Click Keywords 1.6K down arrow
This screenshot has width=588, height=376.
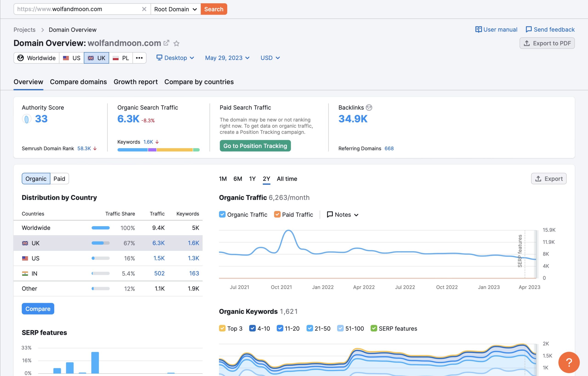[x=157, y=142]
